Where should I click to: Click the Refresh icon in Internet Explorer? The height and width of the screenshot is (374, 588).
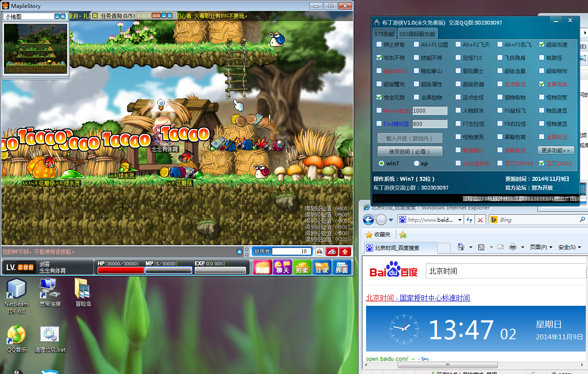(470, 220)
